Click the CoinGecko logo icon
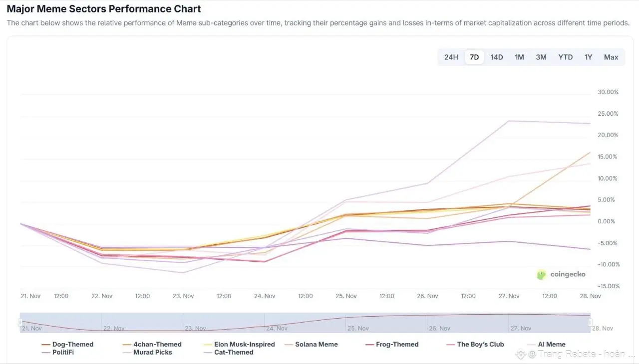Viewport: 639px width, 364px height. (x=541, y=275)
